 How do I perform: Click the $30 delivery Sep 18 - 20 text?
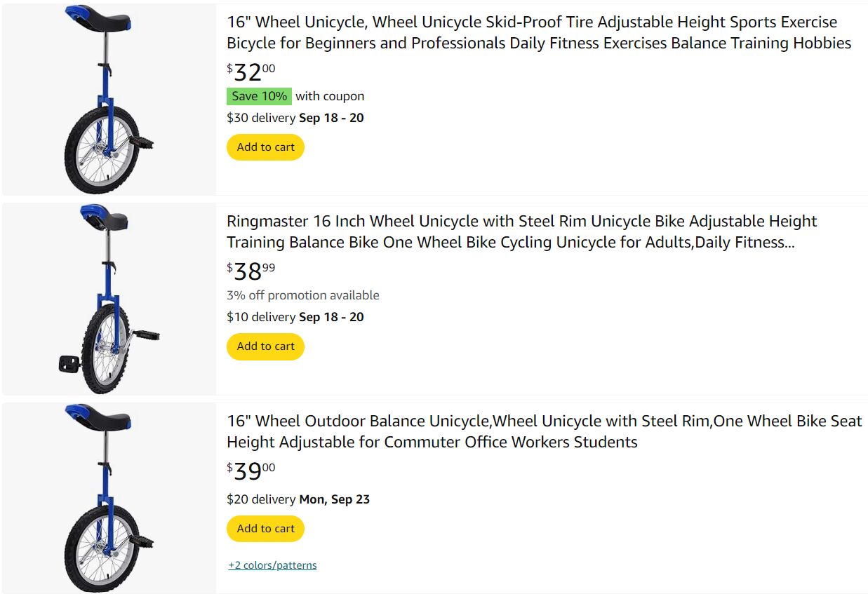(295, 118)
